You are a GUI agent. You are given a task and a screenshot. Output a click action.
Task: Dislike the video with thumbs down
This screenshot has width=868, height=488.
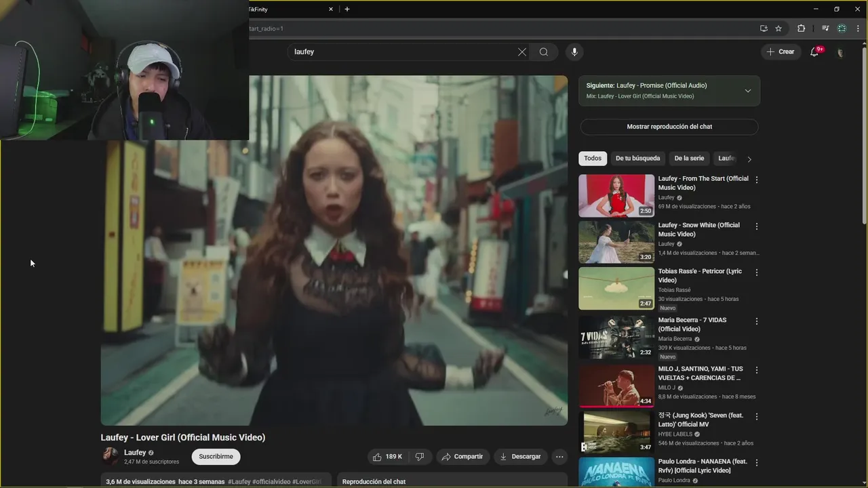coord(420,457)
